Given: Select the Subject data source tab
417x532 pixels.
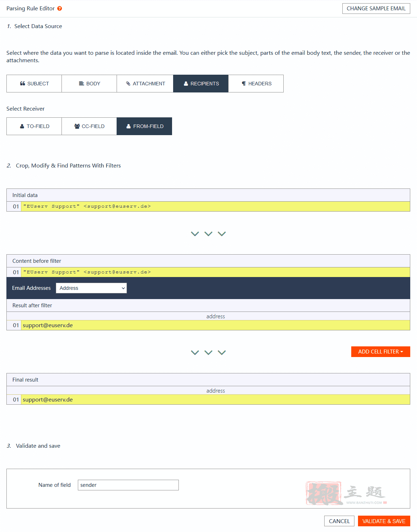Looking at the screenshot, I should click(x=34, y=84).
